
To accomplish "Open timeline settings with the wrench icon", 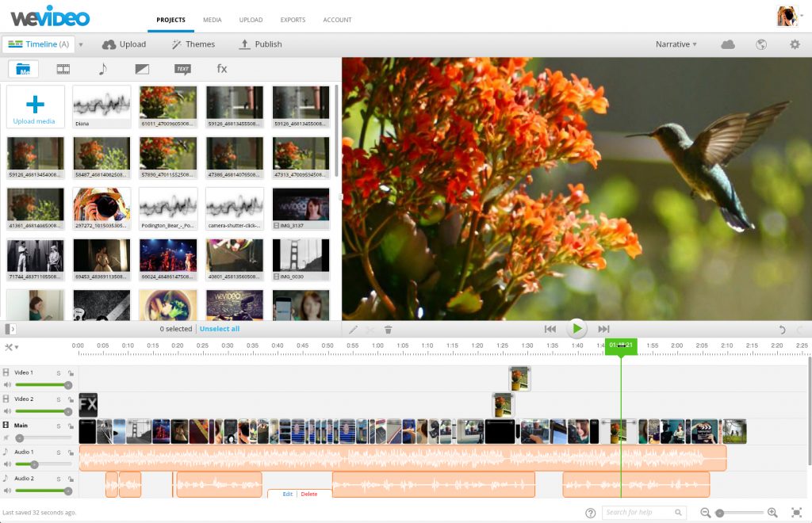I will (9, 346).
